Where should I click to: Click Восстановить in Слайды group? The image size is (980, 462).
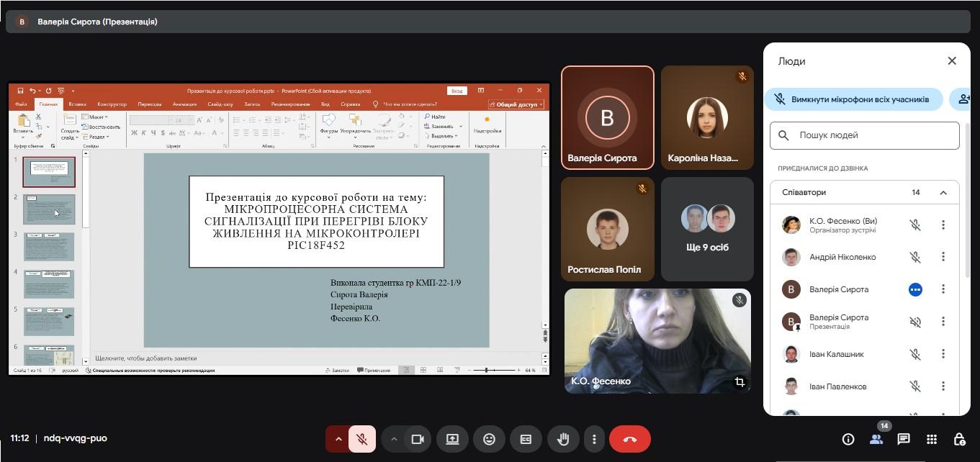pos(102,127)
